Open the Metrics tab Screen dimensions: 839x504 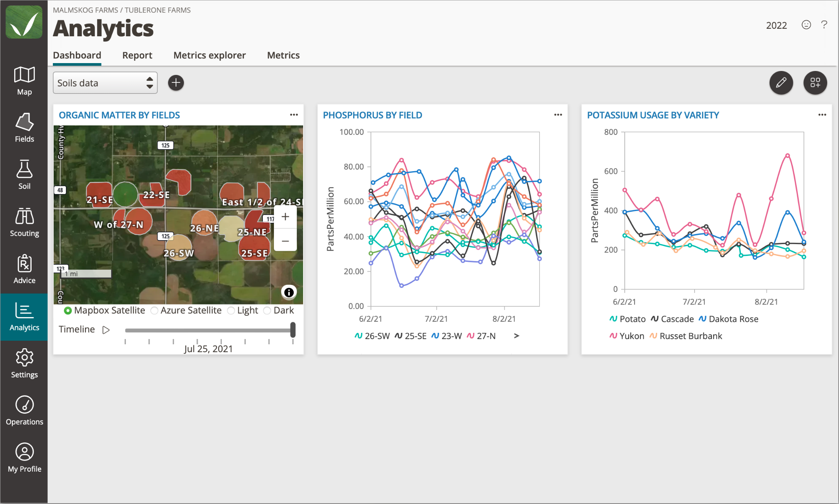tap(283, 56)
